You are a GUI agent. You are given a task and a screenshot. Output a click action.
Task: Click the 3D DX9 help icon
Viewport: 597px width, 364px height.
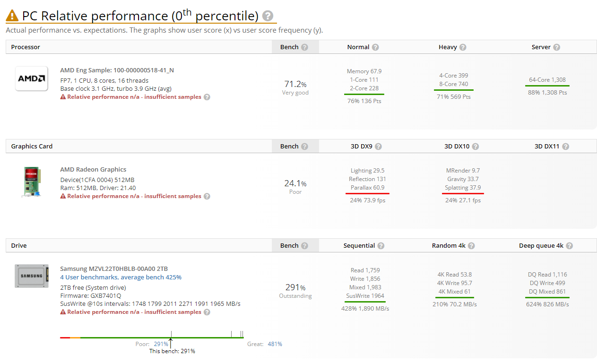click(x=378, y=147)
